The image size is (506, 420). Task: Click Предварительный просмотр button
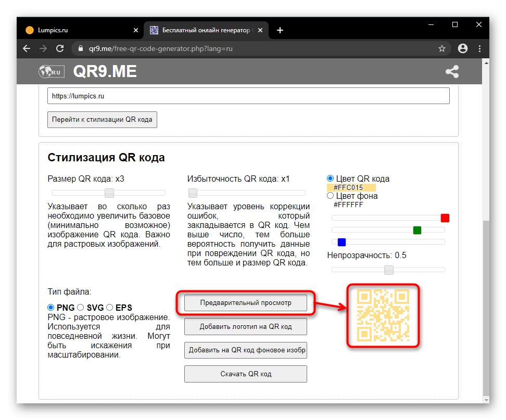[x=246, y=303]
